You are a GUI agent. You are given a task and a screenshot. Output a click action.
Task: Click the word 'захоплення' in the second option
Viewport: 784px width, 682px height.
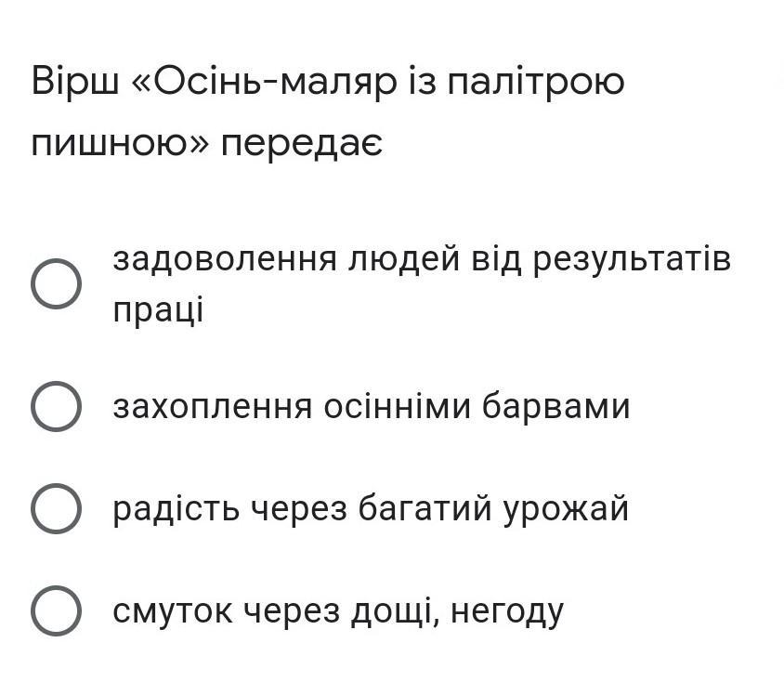pos(213,408)
